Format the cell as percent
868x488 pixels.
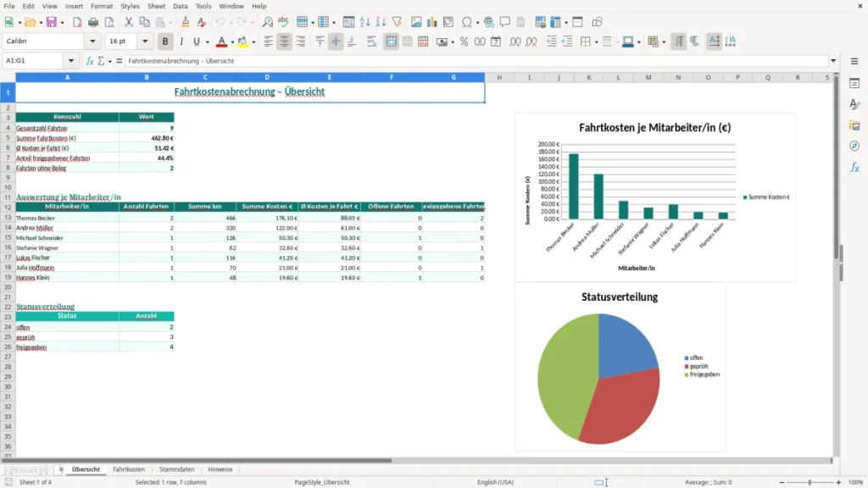[464, 42]
